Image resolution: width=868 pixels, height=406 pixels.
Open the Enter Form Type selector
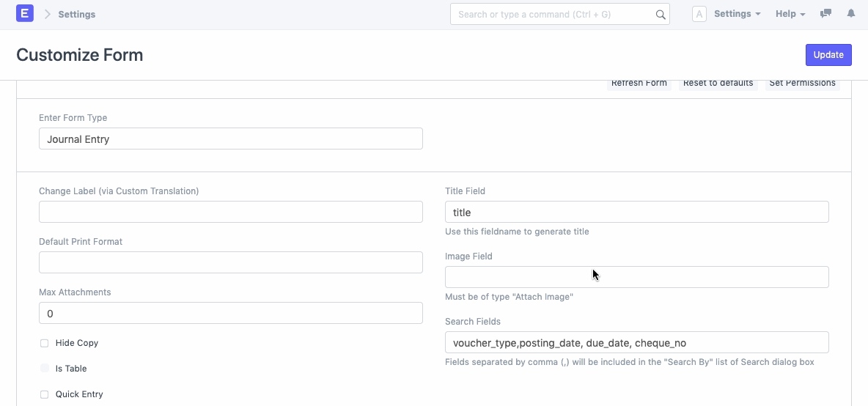(230, 139)
